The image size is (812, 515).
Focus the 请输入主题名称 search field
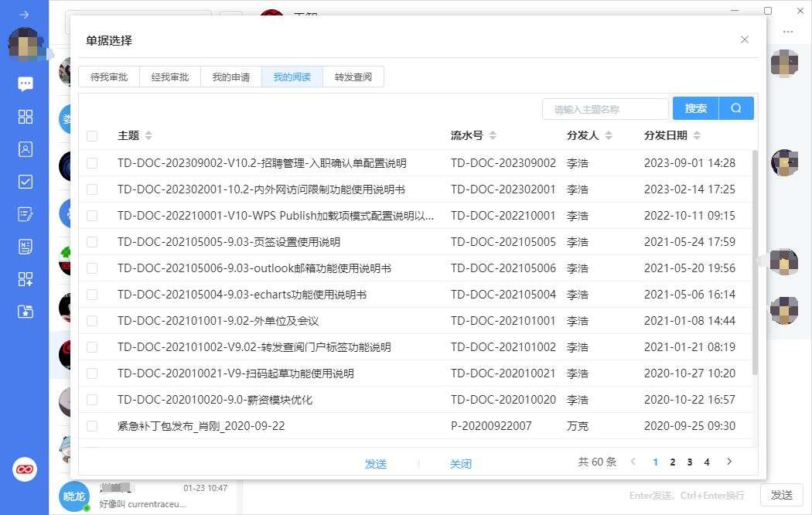[x=605, y=109]
